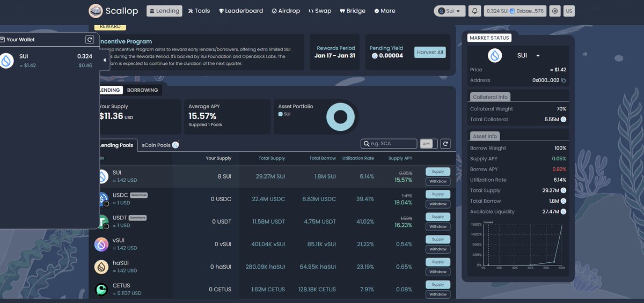Click the Collateral Info section label
The width and height of the screenshot is (644, 303).
[491, 97]
